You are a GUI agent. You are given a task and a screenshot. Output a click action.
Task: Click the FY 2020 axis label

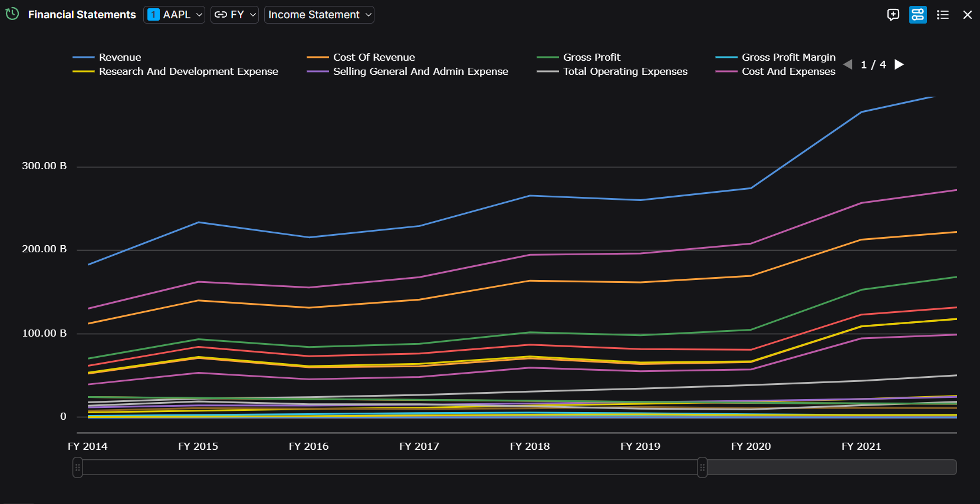pos(751,446)
